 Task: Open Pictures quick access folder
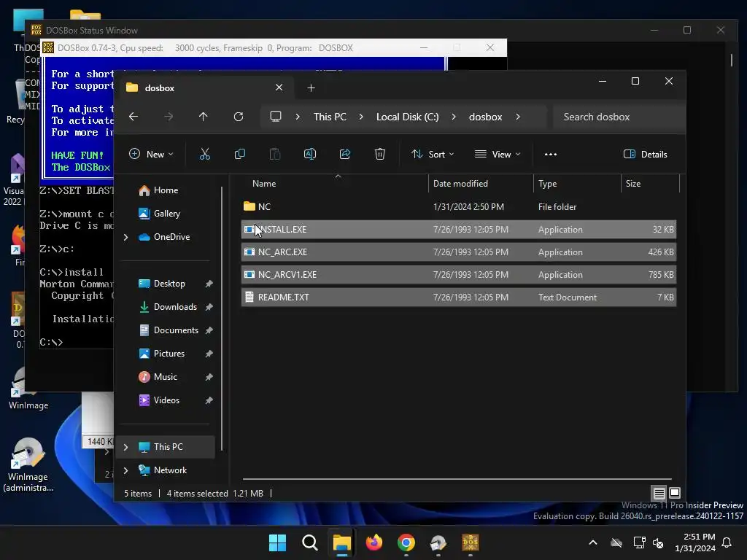pyautogui.click(x=169, y=354)
